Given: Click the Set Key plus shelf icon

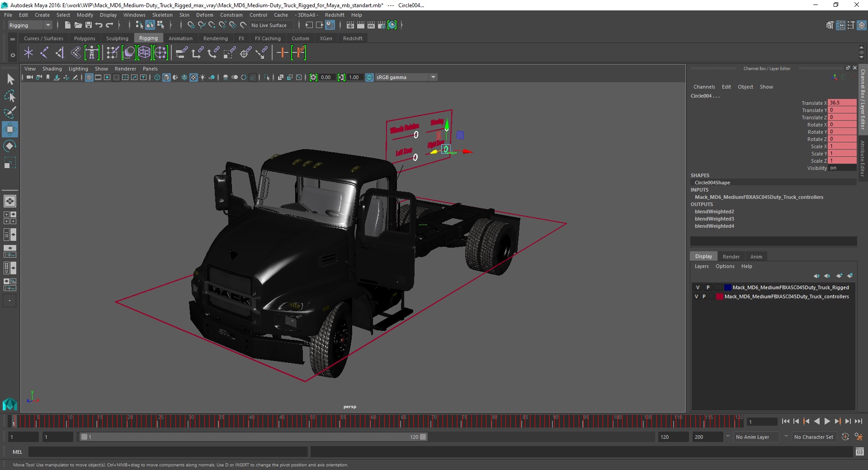Looking at the screenshot, I should coord(282,53).
